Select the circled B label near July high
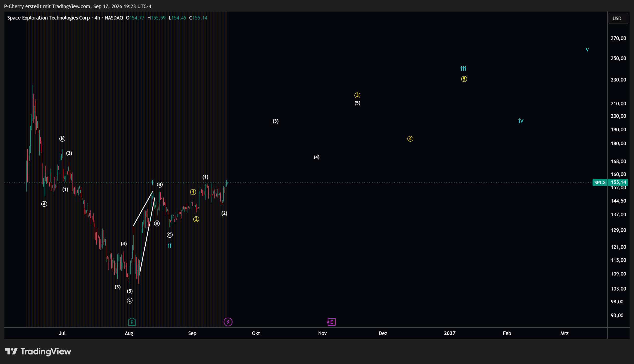 point(62,139)
